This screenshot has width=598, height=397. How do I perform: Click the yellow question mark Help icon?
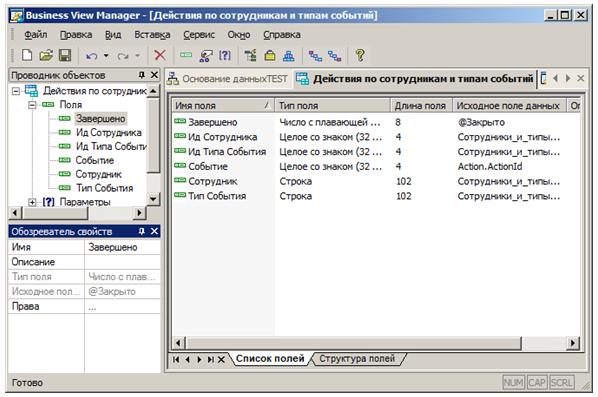[360, 55]
